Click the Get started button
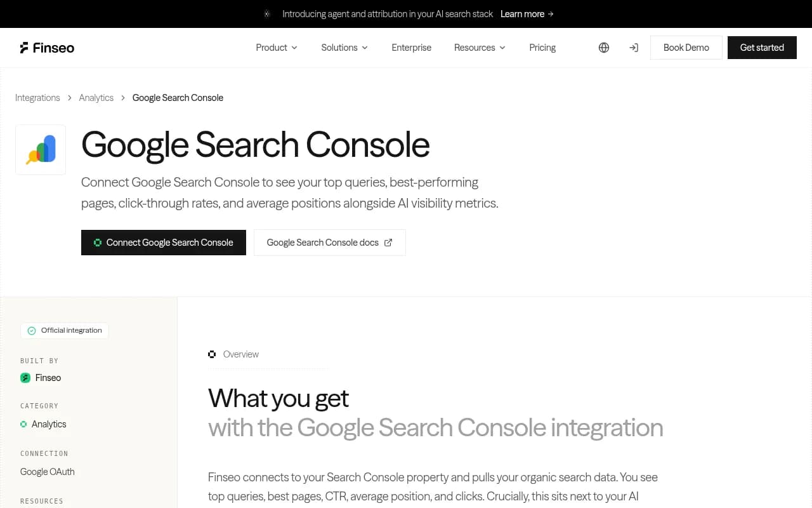812x508 pixels. [x=762, y=48]
